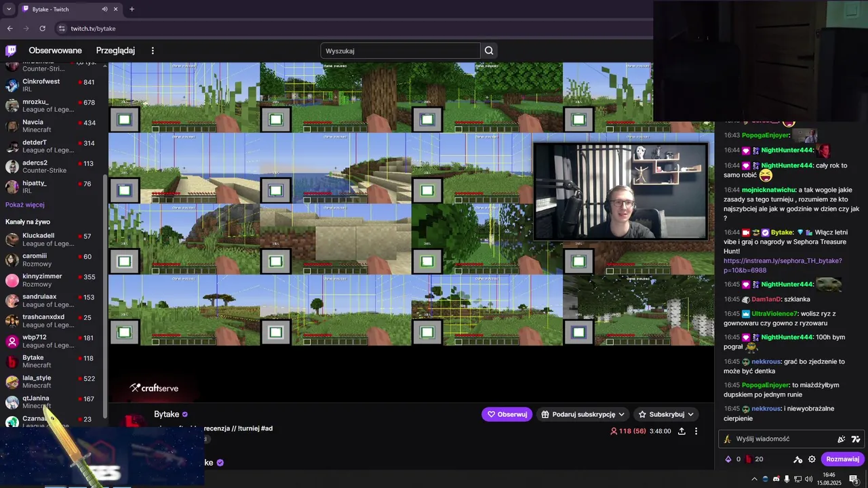Open trashcanxdxd channel in sidebar
Viewport: 868px width, 488px height.
52,321
